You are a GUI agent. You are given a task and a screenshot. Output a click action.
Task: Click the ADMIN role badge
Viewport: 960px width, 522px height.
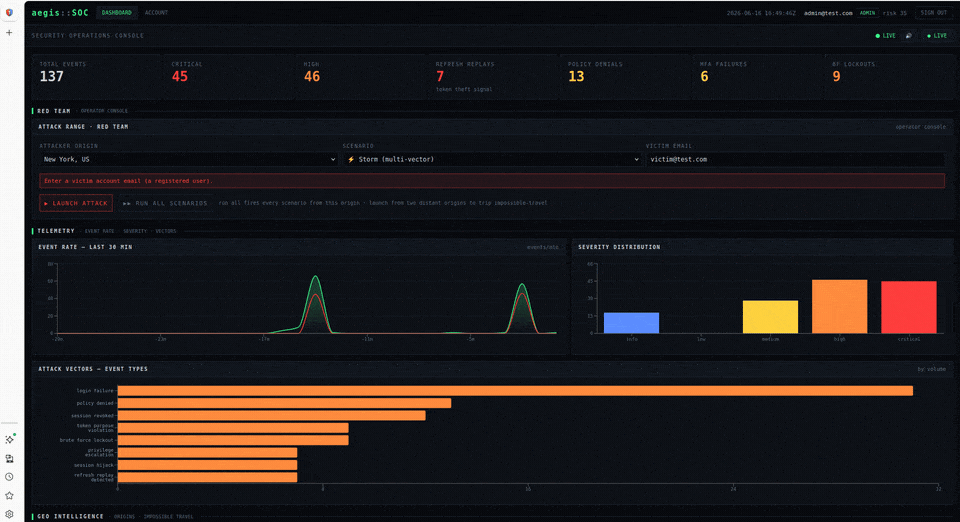pos(867,13)
